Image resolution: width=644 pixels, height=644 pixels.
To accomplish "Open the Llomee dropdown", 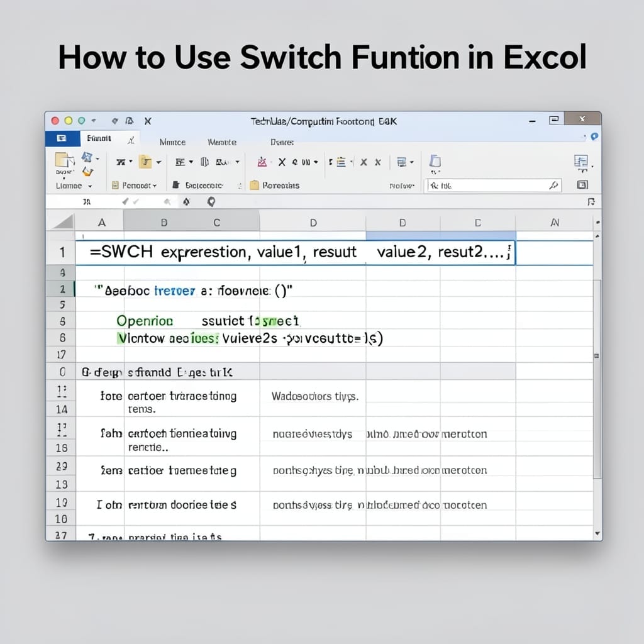I will [74, 186].
